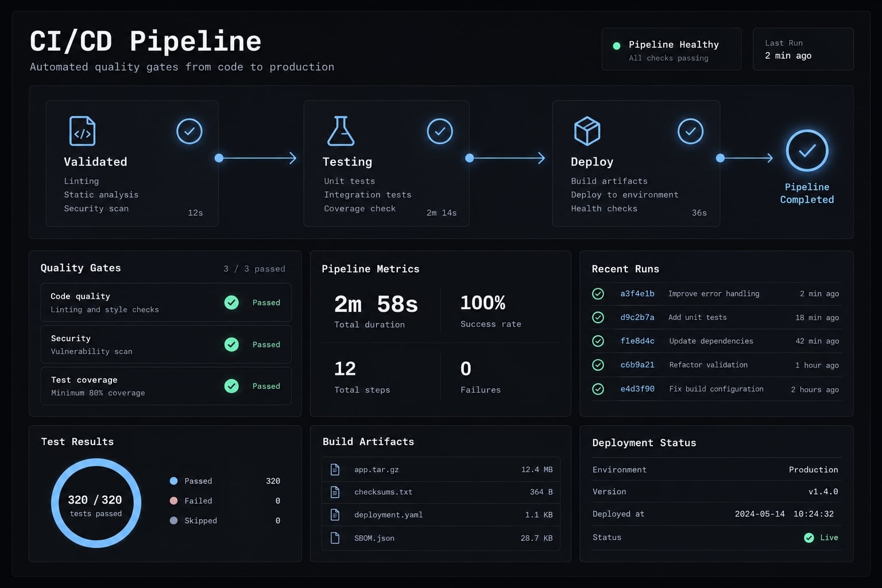This screenshot has width=882, height=588.
Task: Click the '2024-05-14 10:24:32' deployed timestamp
Action: pyautogui.click(x=784, y=514)
